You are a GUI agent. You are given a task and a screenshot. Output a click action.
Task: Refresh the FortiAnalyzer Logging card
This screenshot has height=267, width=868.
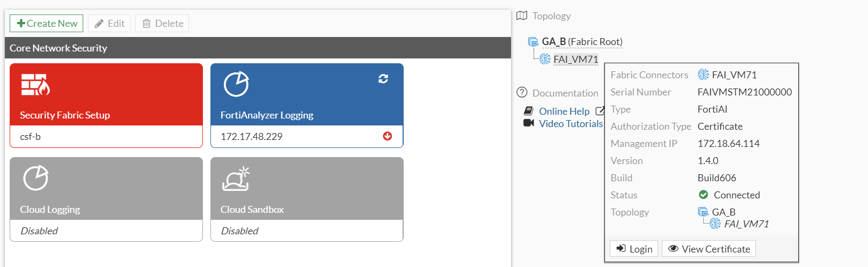tap(383, 79)
